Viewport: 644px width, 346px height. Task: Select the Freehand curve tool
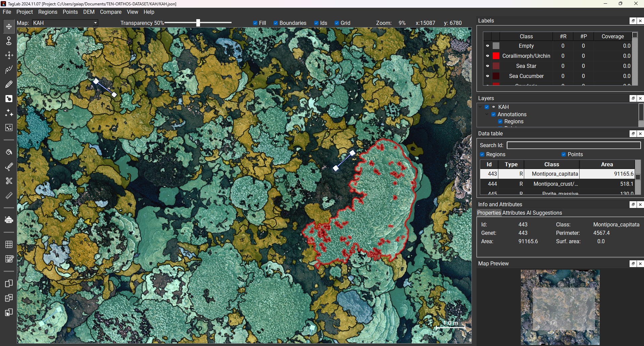coord(9,70)
